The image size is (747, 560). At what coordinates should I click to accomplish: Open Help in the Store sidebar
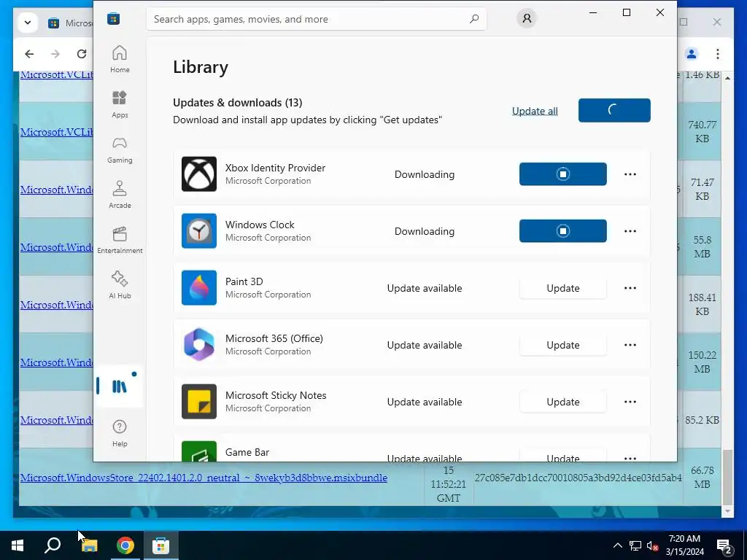tap(120, 433)
